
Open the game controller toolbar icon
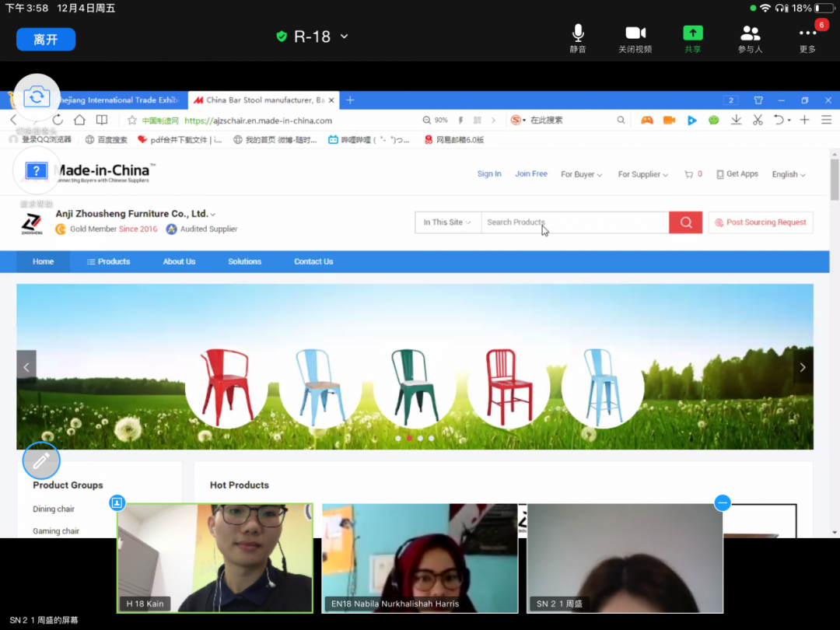[x=646, y=120]
